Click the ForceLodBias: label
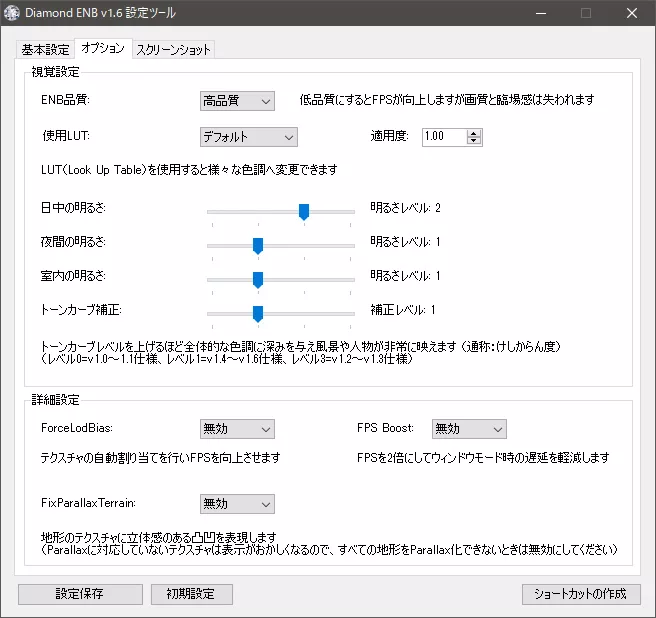This screenshot has height=618, width=656. tap(77, 428)
